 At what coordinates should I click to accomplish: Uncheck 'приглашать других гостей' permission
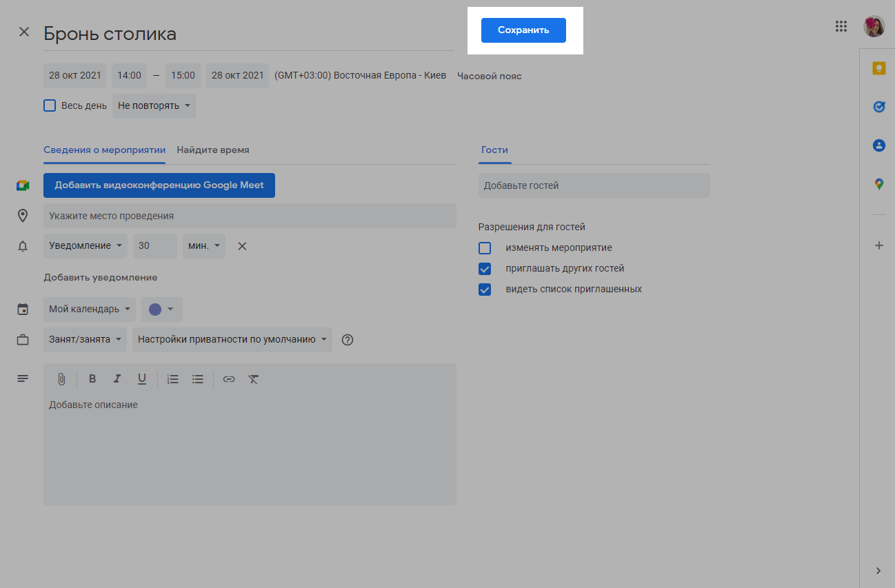(x=485, y=269)
